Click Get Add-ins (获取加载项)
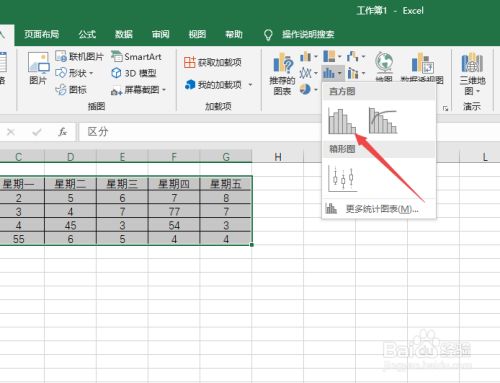 tap(213, 62)
